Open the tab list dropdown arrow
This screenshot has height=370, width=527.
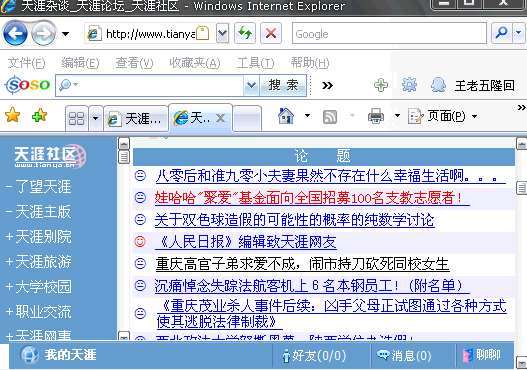[95, 118]
